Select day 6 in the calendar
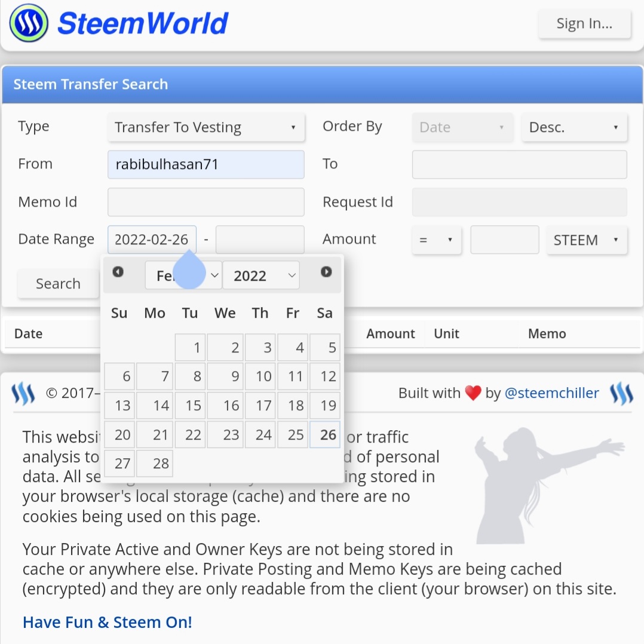Image resolution: width=644 pixels, height=644 pixels. (x=119, y=376)
